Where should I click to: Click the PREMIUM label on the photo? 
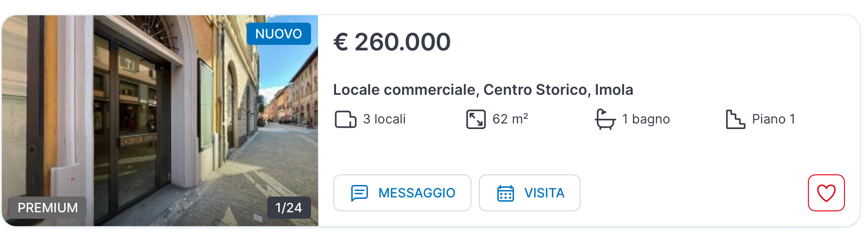(x=48, y=208)
